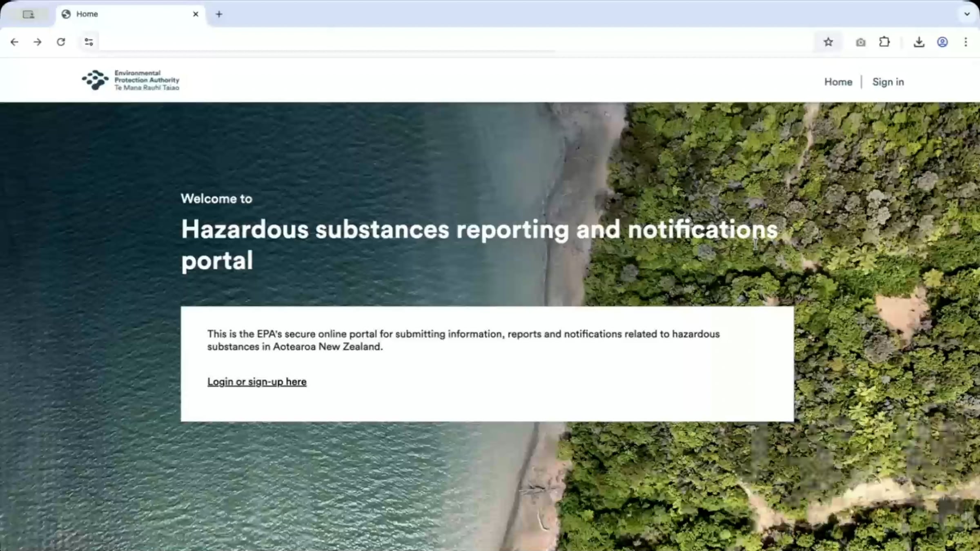The width and height of the screenshot is (980, 551).
Task: Follow the 'Login or sign-up here' link
Action: pyautogui.click(x=257, y=382)
